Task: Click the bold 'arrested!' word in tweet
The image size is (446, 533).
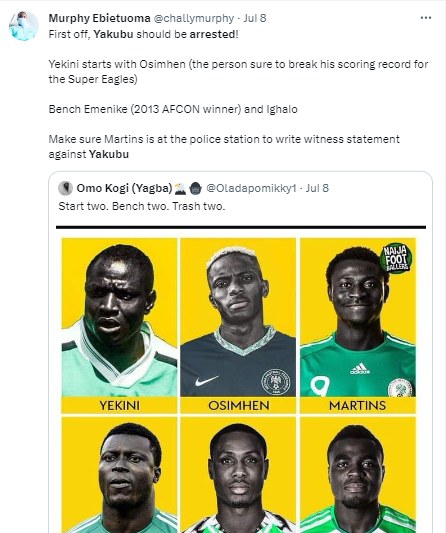Action: (x=214, y=34)
